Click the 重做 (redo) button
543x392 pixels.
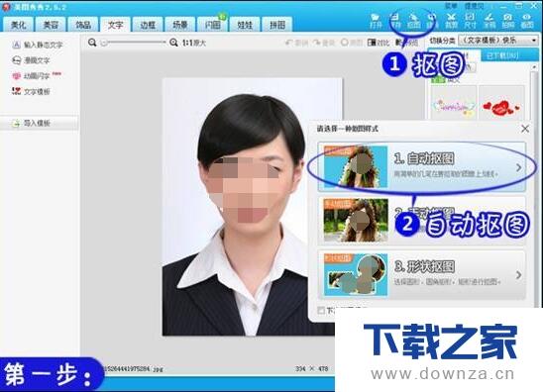click(324, 43)
